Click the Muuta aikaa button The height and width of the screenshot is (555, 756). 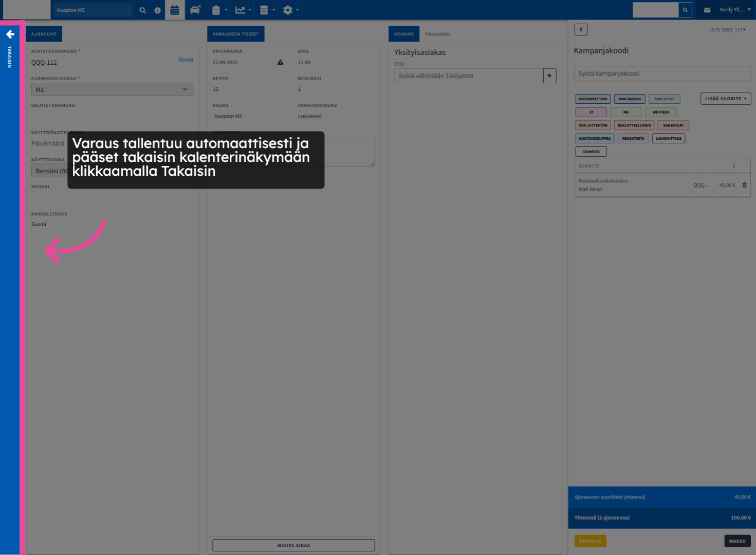pos(293,545)
